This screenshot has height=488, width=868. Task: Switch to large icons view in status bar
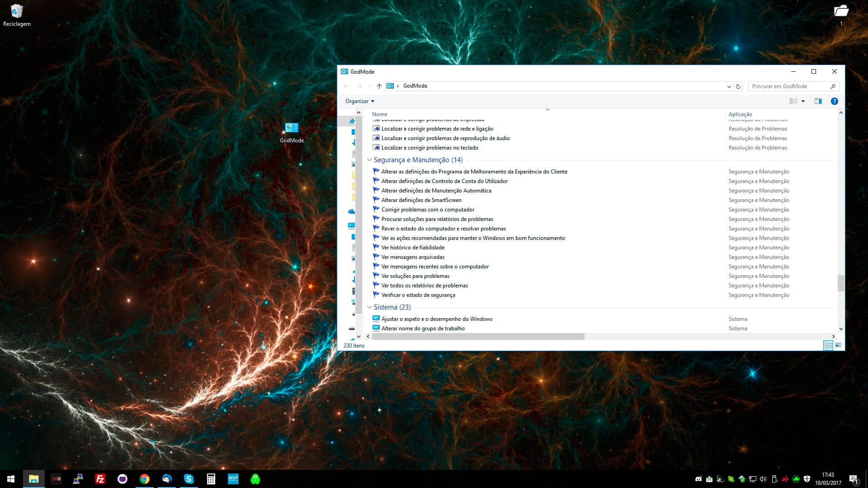click(x=838, y=346)
